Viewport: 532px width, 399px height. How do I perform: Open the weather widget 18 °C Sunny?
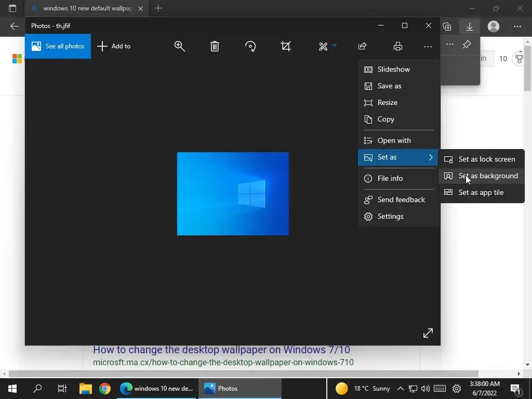pos(362,389)
